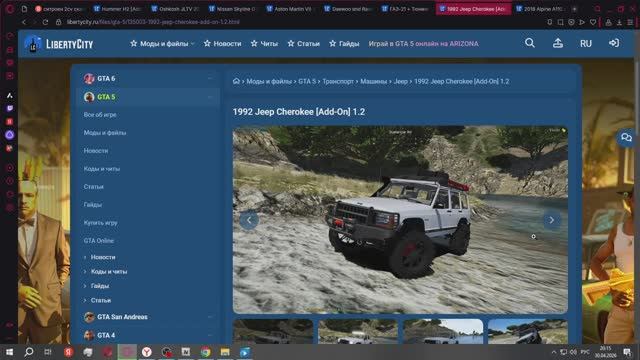Open the notification center icon
The width and height of the screenshot is (640, 360).
(x=627, y=352)
